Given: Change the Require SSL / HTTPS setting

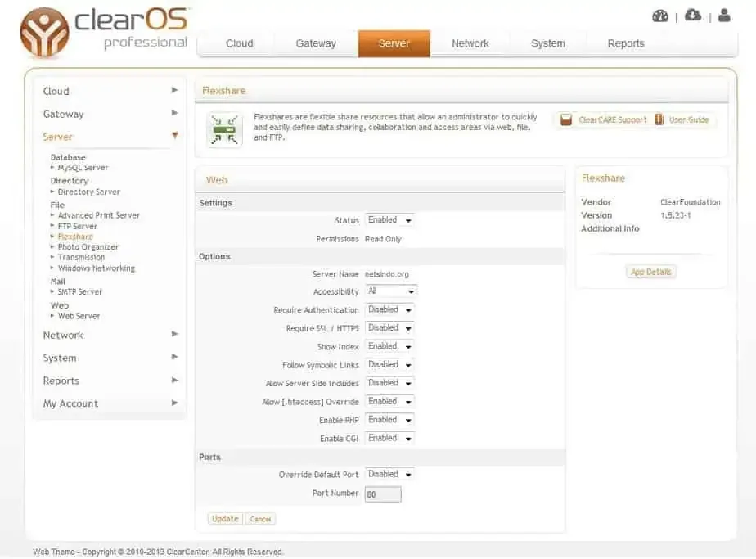Looking at the screenshot, I should pyautogui.click(x=389, y=328).
